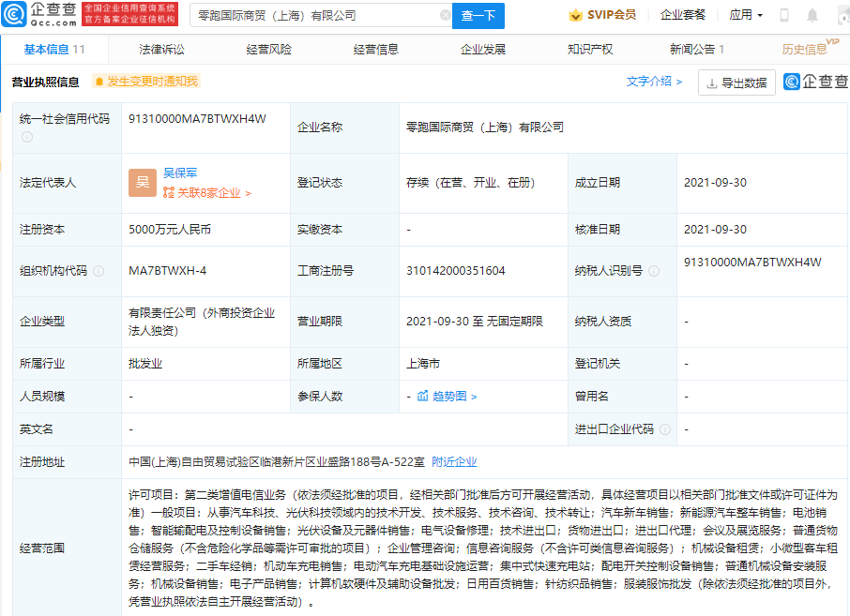
Task: Switch to the 新闻公告 tab
Action: tap(692, 49)
